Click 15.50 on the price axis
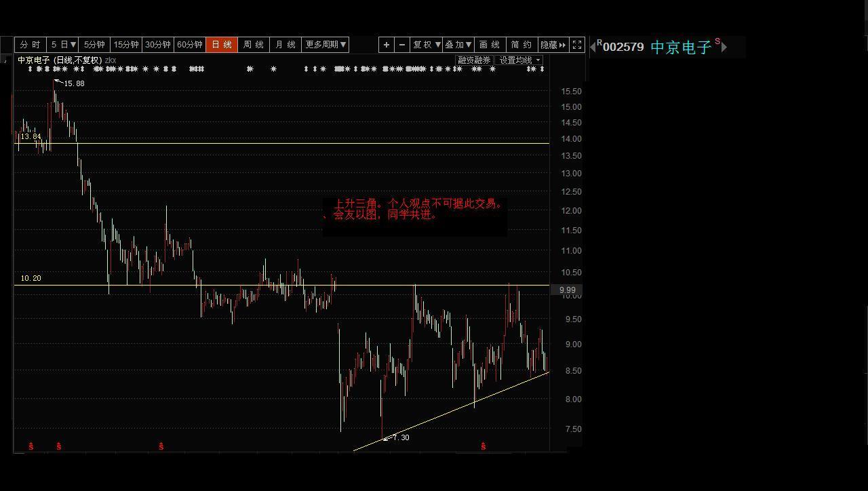868x491 pixels. (571, 91)
